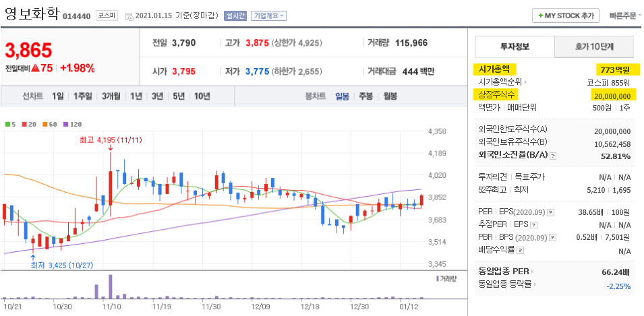Click the 고가 value 3,875
Screen dimensions: 644x316
coord(257,42)
